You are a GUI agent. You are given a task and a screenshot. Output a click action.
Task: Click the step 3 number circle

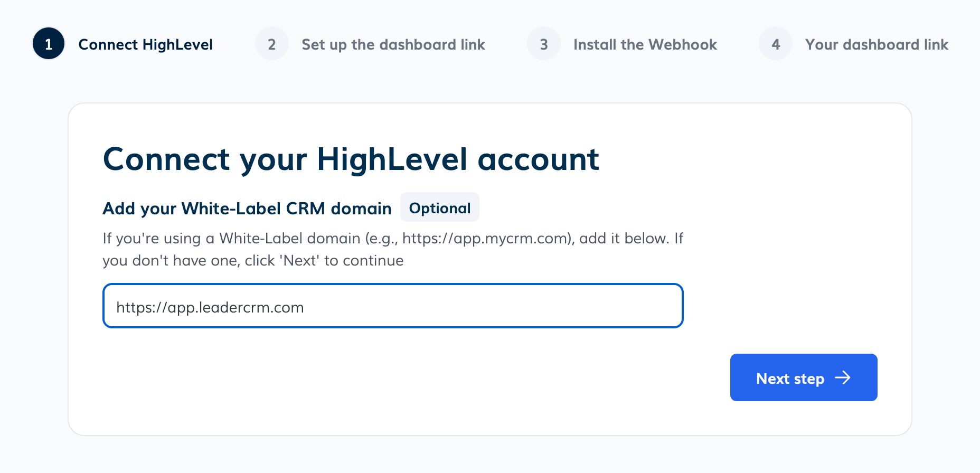point(543,44)
